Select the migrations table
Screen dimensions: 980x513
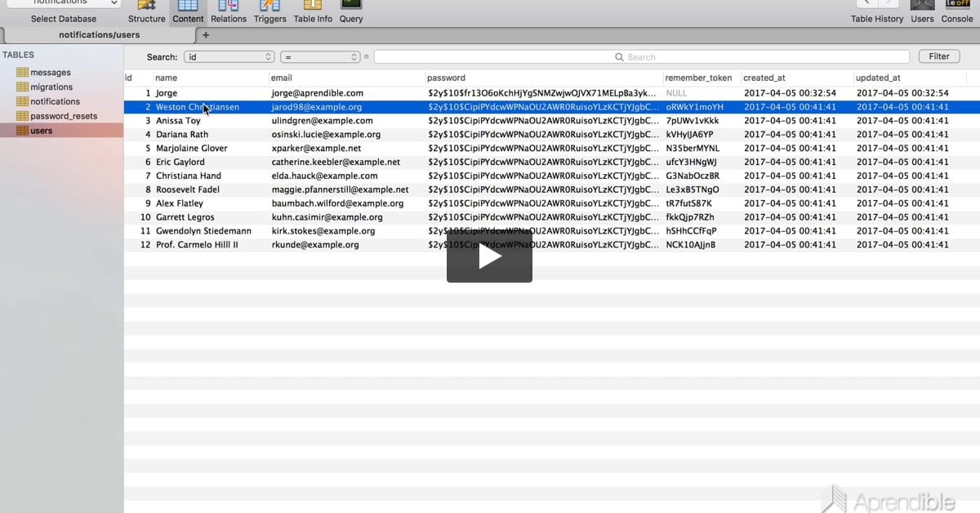tap(51, 87)
